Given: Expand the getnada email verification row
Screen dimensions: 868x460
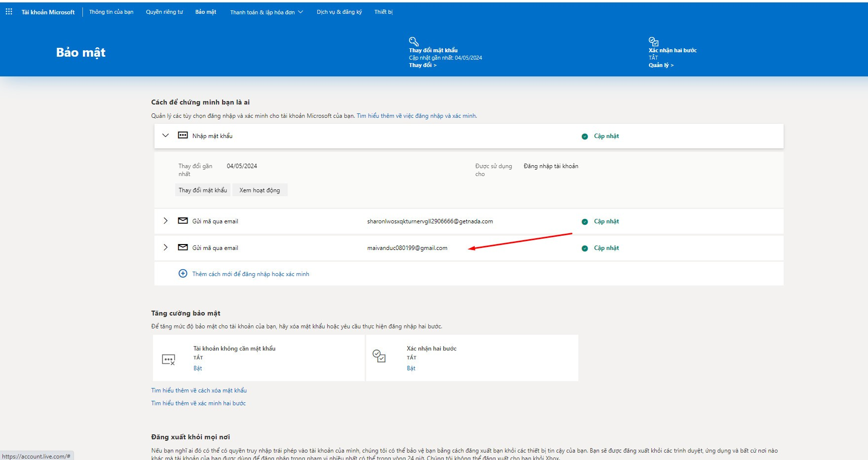Looking at the screenshot, I should pos(166,221).
